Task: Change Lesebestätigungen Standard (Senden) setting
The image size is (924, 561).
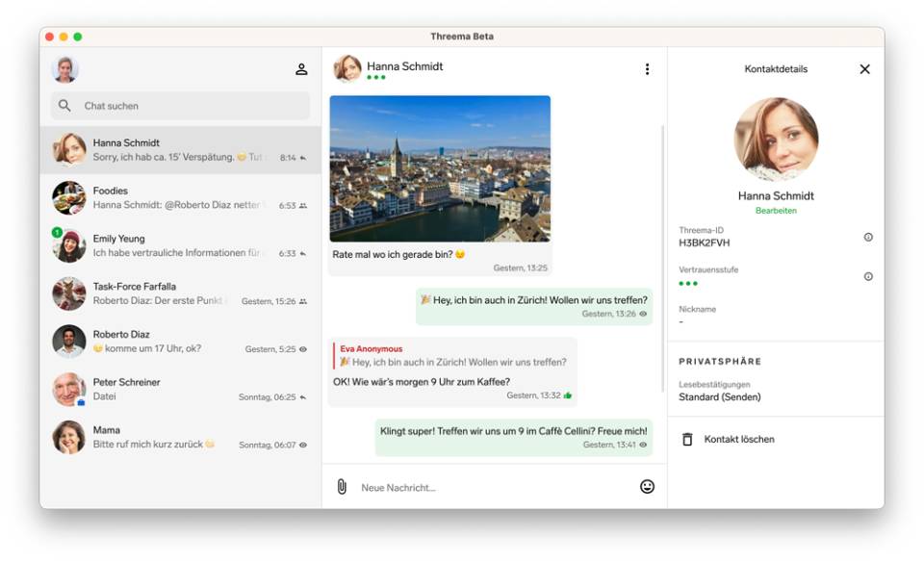Action: tap(720, 397)
